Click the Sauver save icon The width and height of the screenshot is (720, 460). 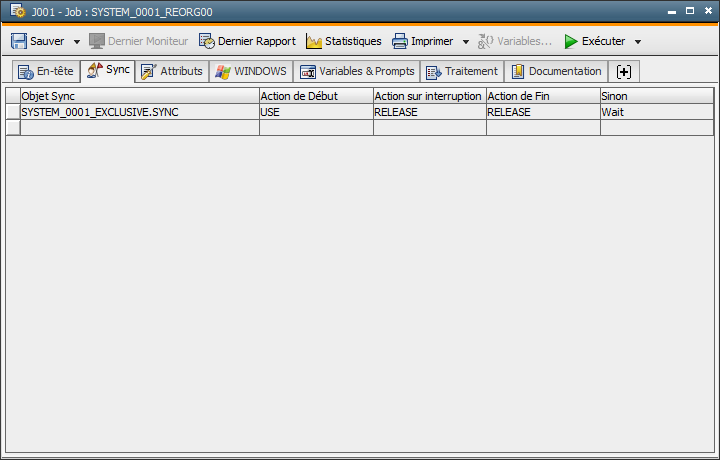coord(19,42)
